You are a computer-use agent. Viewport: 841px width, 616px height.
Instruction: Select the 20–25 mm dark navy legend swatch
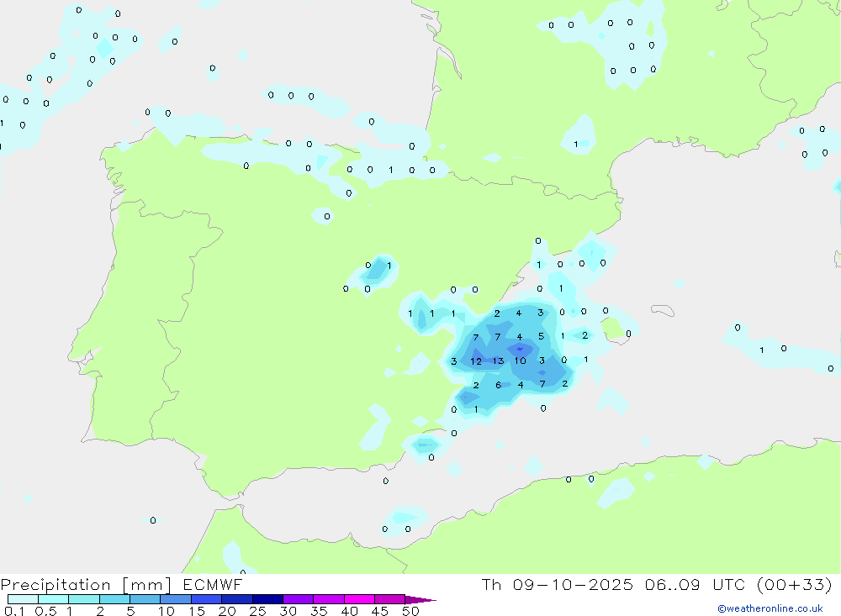click(x=237, y=599)
